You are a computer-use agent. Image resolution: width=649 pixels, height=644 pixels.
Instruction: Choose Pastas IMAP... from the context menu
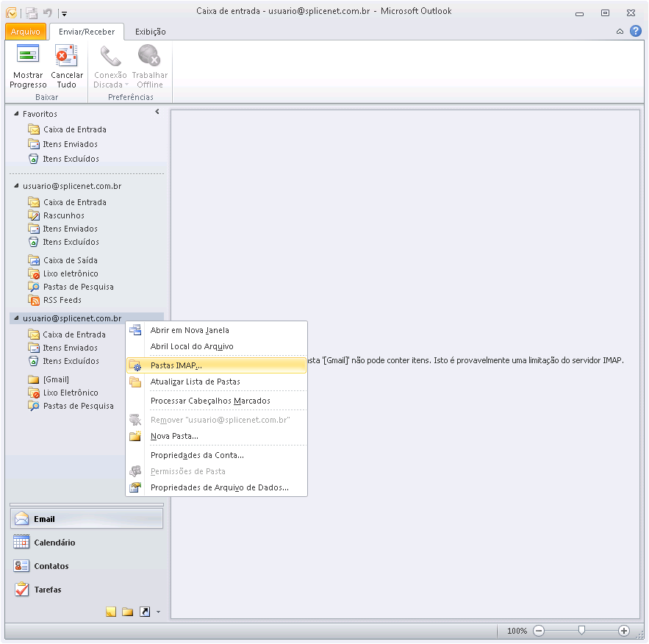pyautogui.click(x=217, y=365)
